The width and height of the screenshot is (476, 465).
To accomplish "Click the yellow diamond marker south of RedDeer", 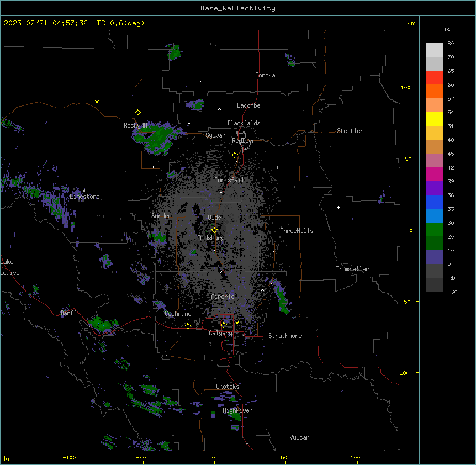I will 235,155.
